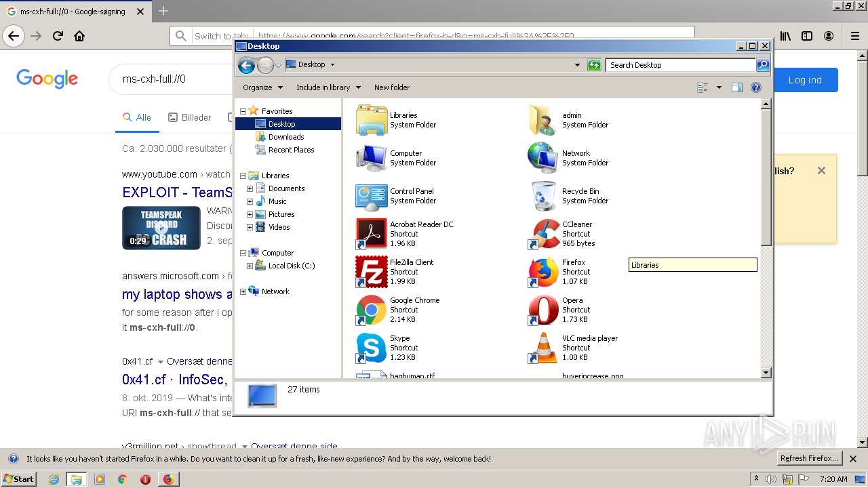Select the Computer system folder icon
Image resolution: width=868 pixels, height=488 pixels.
point(372,158)
